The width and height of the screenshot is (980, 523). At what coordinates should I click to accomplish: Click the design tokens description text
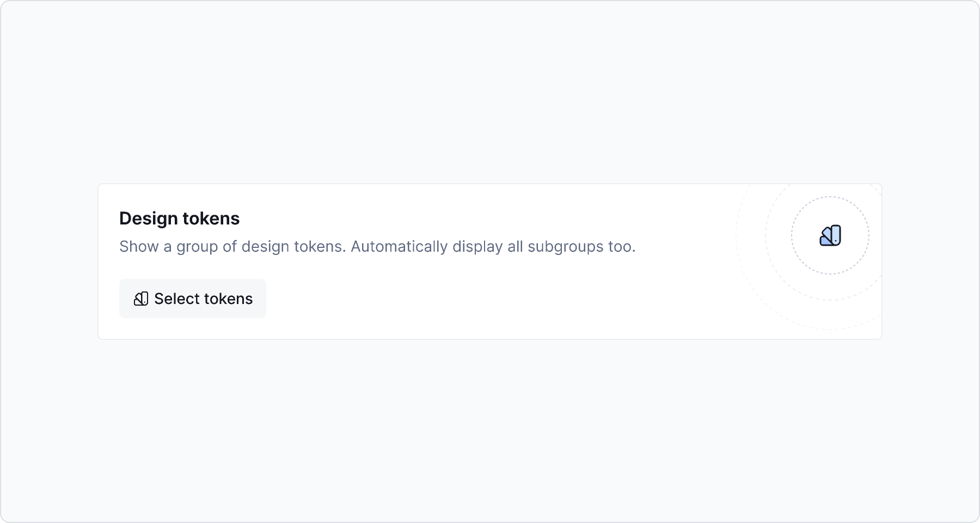click(x=377, y=247)
